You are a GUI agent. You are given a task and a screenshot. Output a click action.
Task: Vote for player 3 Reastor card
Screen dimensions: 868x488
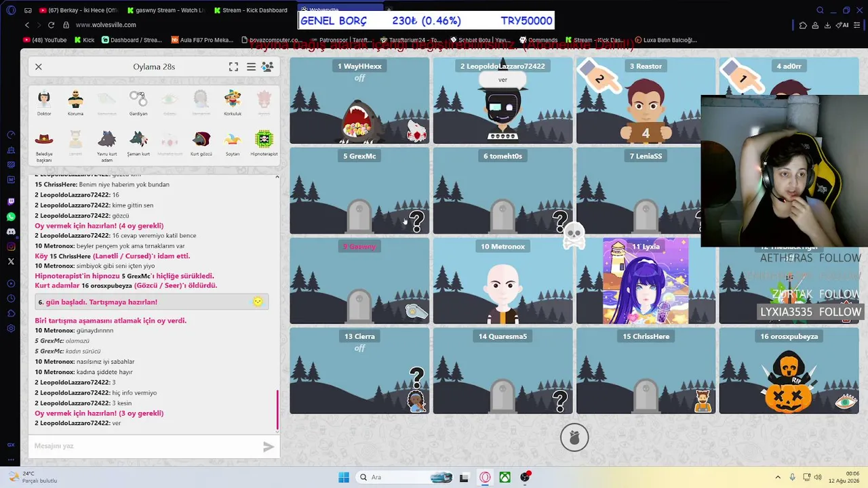pos(646,100)
